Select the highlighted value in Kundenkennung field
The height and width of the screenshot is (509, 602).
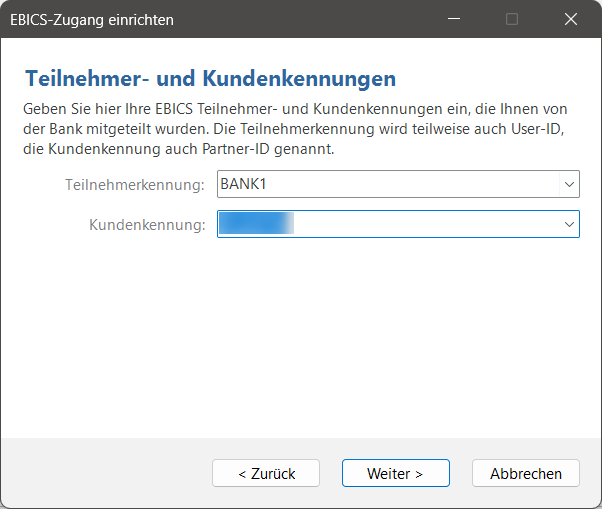tap(255, 224)
